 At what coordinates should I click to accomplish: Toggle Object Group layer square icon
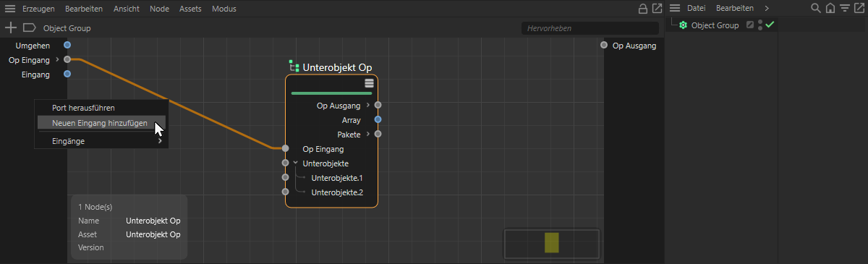750,25
